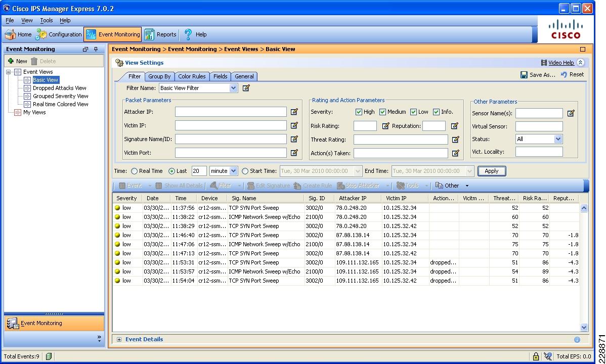
Task: Open the Help toolbar button
Action: [x=195, y=34]
